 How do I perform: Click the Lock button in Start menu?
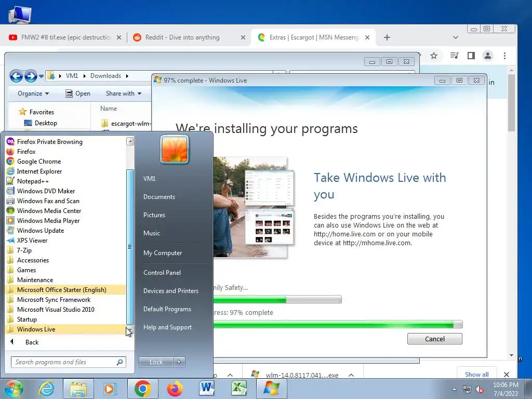tap(156, 362)
